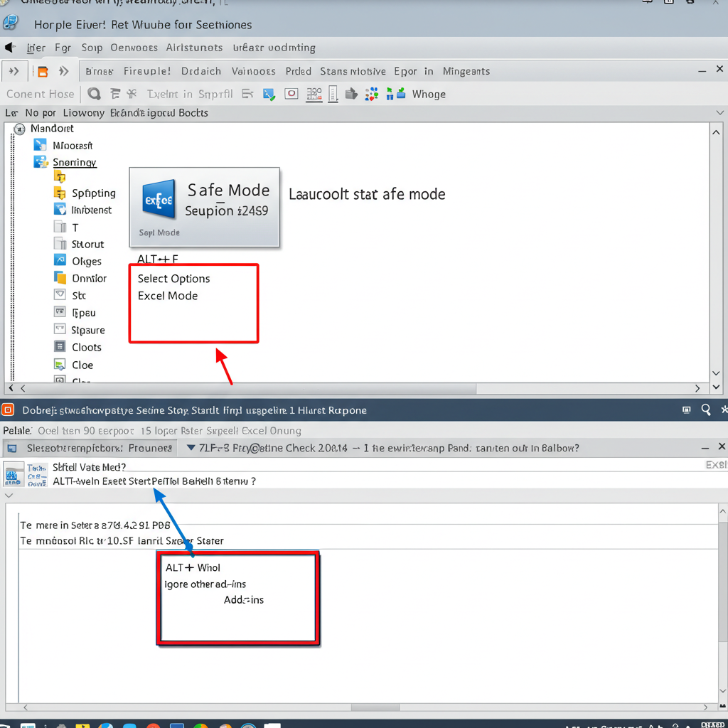
Task: Click the Excel Safe Mode splash tile
Action: (204, 207)
